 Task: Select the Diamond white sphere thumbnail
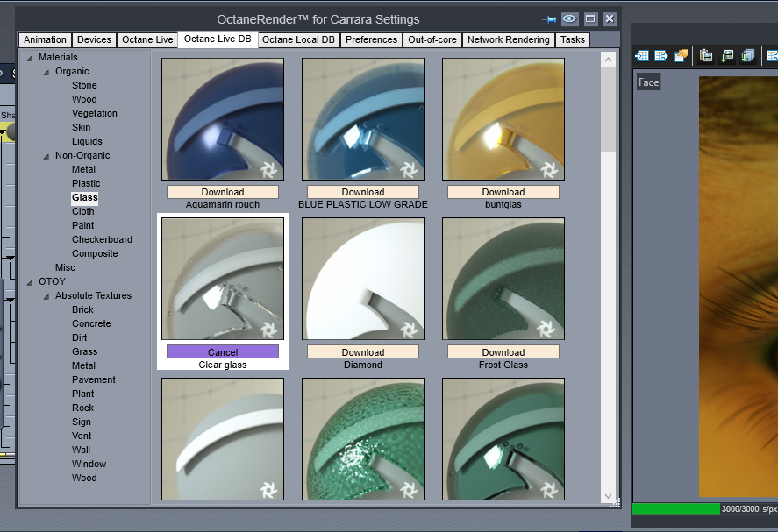pyautogui.click(x=363, y=279)
